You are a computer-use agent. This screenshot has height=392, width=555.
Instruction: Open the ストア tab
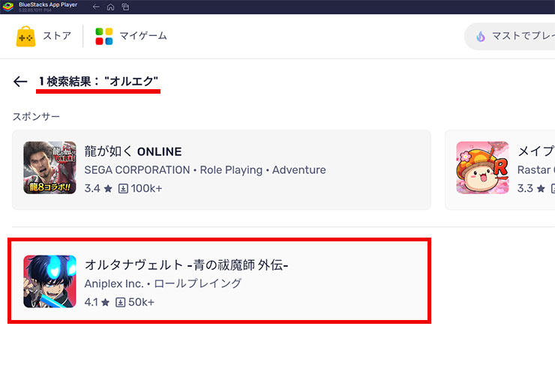coord(57,36)
